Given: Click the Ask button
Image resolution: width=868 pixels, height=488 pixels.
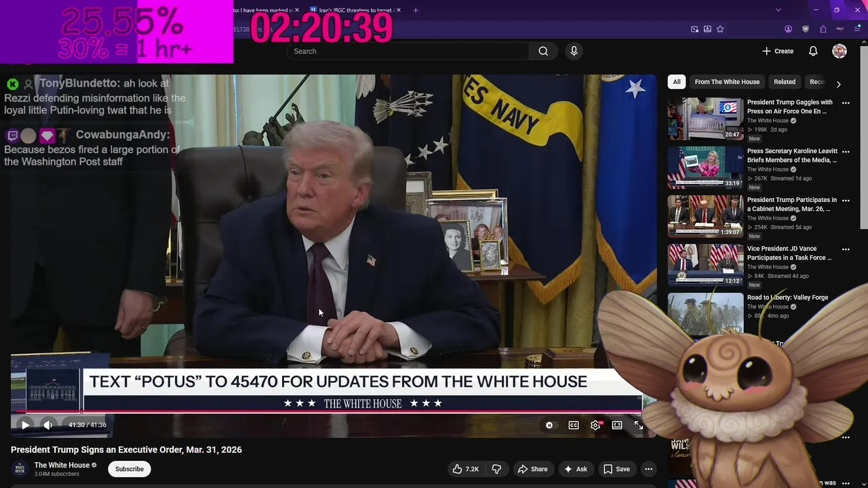Looking at the screenshot, I should (575, 469).
